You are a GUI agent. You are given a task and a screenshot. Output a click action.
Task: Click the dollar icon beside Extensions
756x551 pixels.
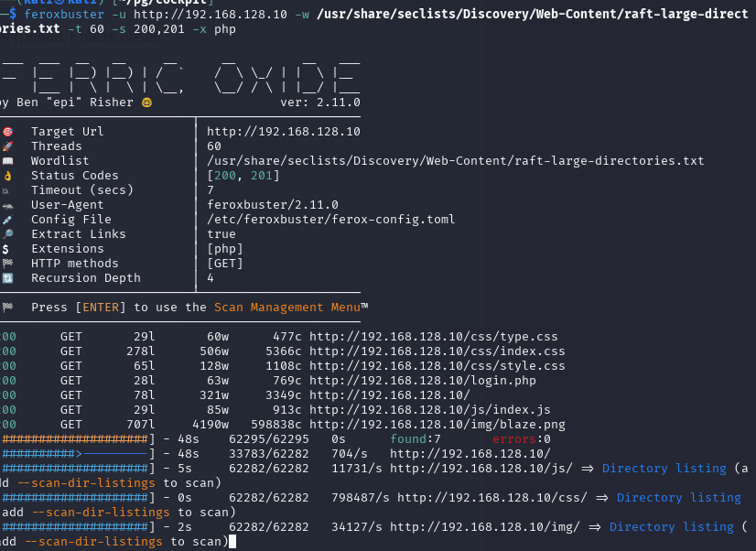5,249
